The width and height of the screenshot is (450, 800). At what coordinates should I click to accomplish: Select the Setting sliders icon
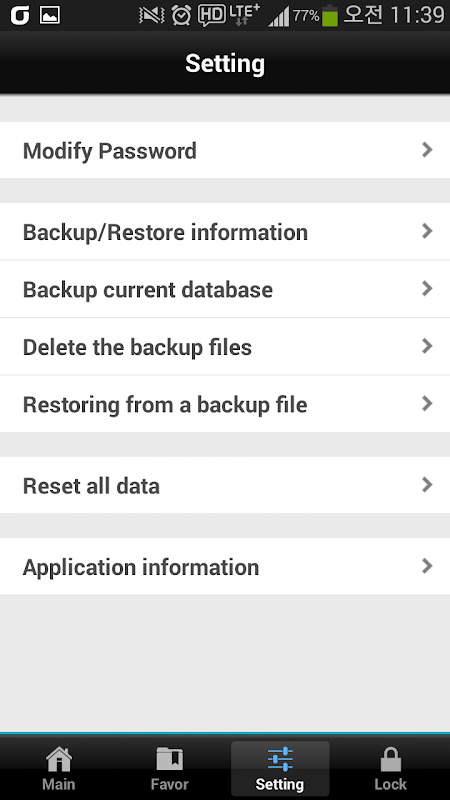coord(280,759)
